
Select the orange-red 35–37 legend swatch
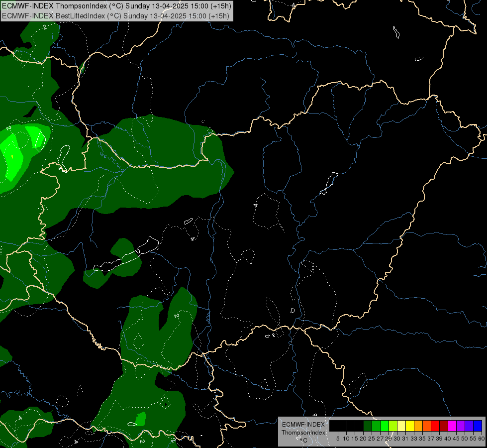tap(427, 426)
